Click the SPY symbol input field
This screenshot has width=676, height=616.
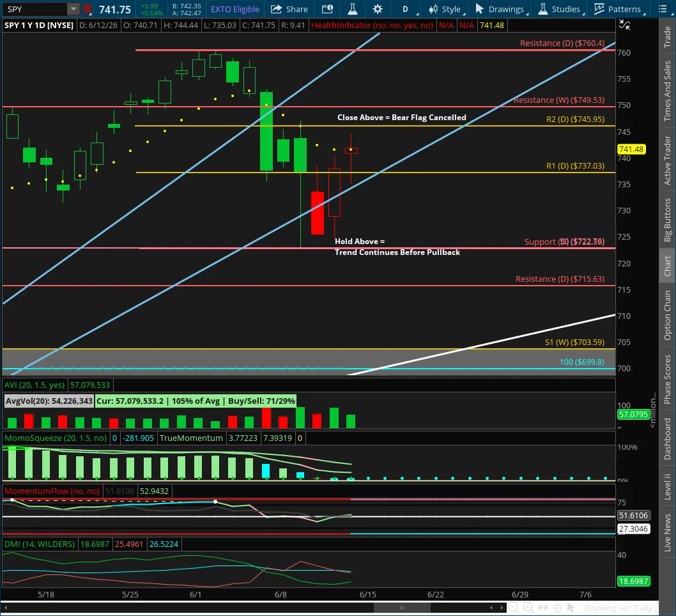point(35,8)
